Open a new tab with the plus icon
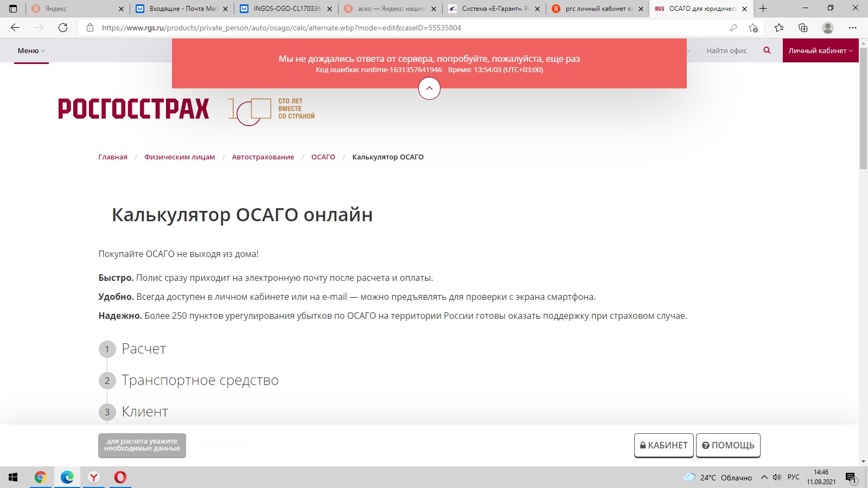This screenshot has height=488, width=868. pos(763,9)
